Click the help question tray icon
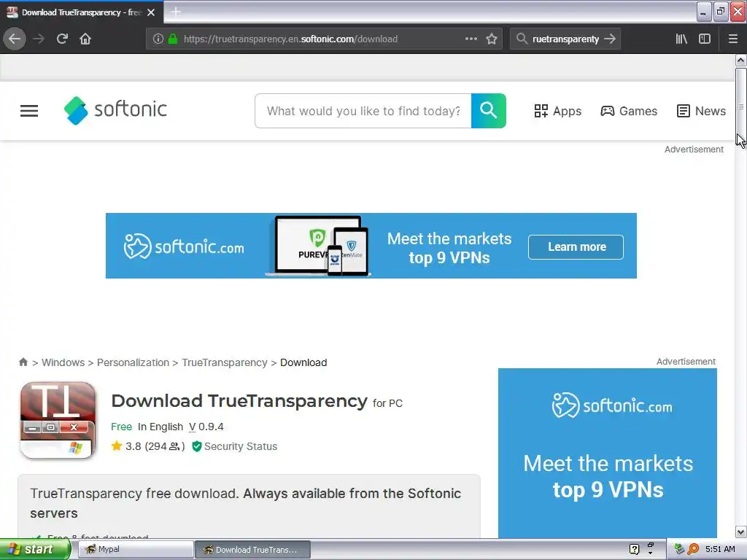 click(x=634, y=549)
